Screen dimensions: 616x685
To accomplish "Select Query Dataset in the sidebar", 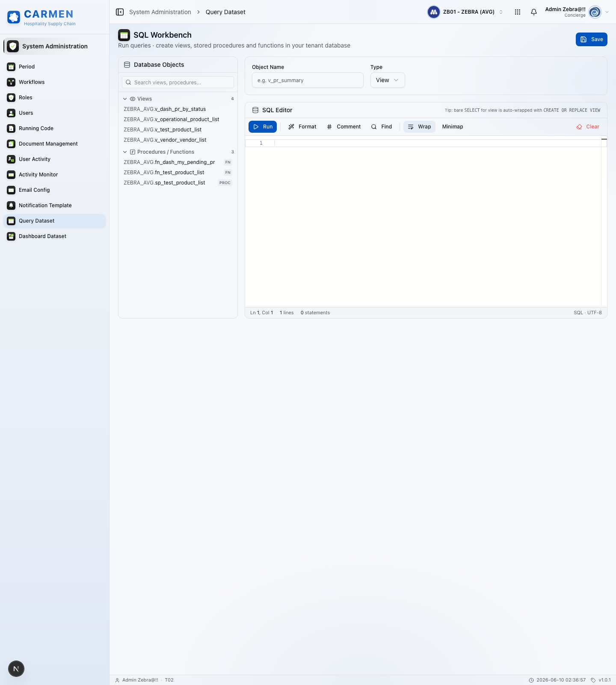I will pos(55,221).
